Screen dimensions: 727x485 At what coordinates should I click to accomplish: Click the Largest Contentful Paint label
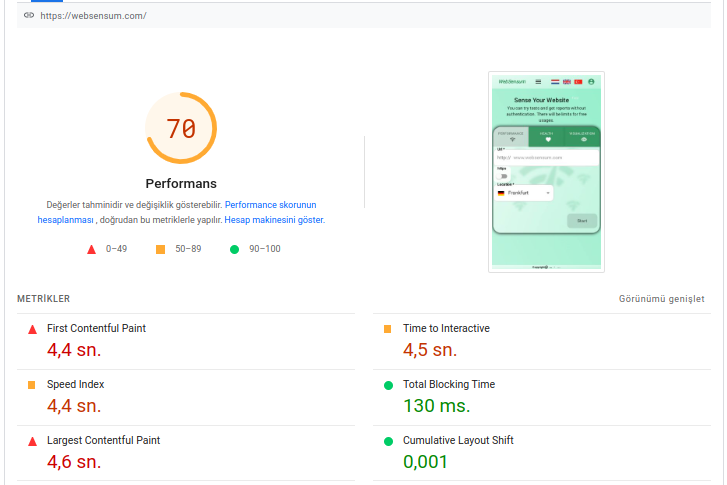click(103, 440)
